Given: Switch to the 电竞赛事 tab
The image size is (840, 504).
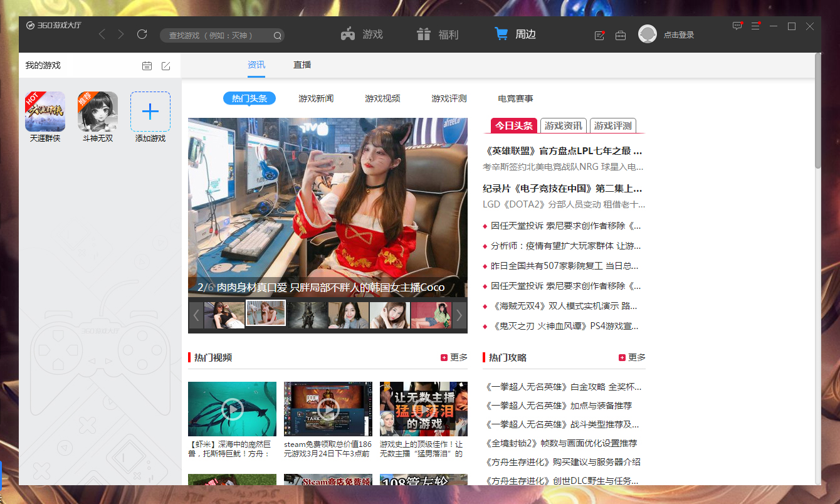Looking at the screenshot, I should point(515,98).
